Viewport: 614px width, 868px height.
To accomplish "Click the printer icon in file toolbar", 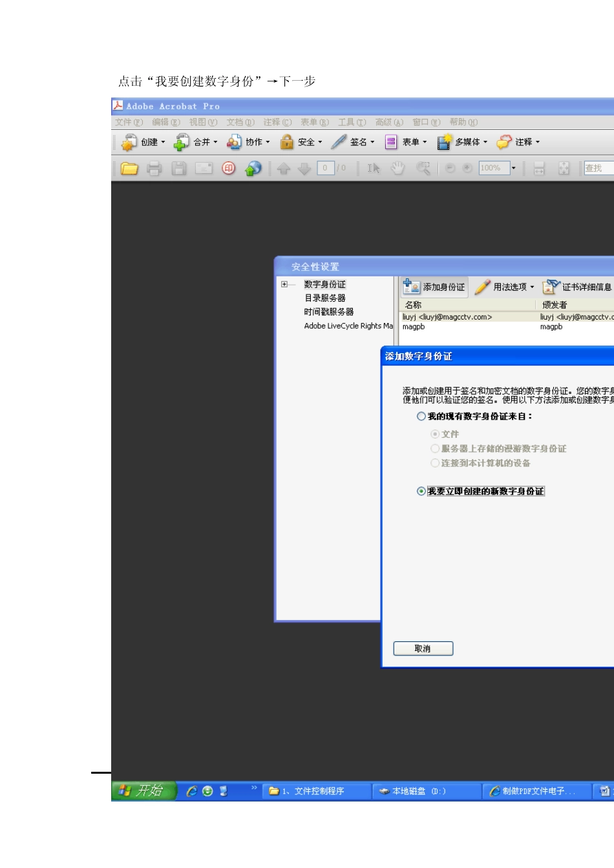I will click(154, 169).
